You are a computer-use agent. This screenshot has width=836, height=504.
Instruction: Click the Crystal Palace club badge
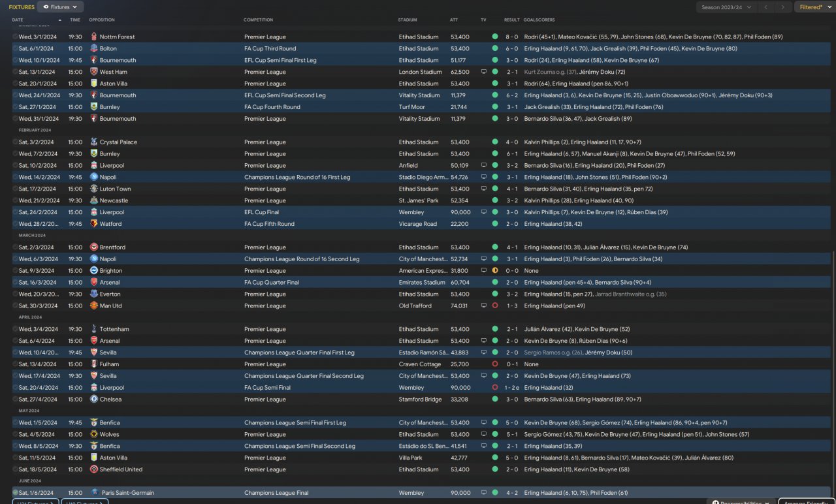point(94,142)
